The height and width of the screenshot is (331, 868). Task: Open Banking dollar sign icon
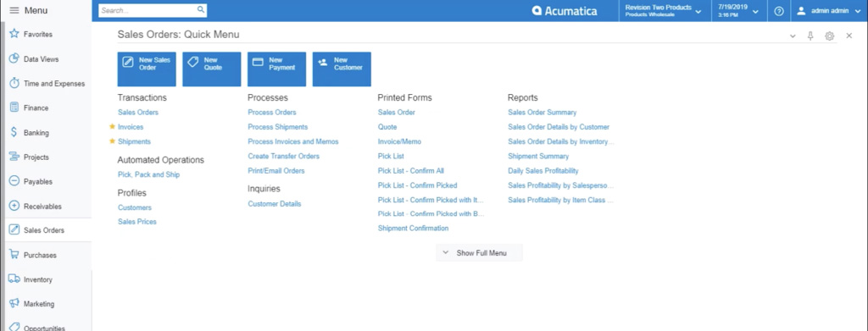14,132
